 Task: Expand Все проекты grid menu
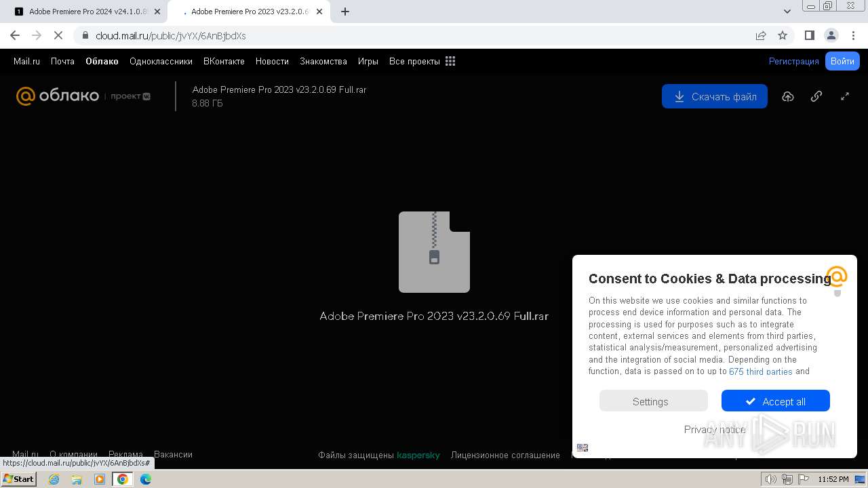pyautogui.click(x=422, y=61)
